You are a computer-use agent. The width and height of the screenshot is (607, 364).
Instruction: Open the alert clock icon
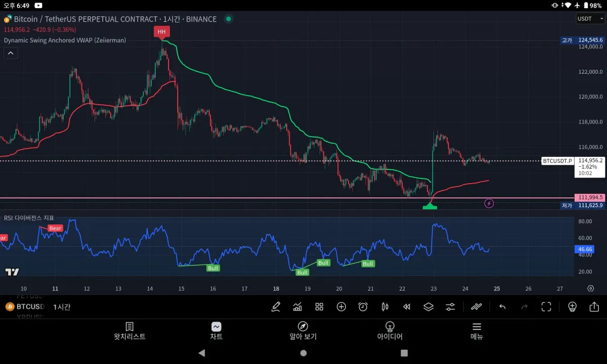(x=363, y=306)
